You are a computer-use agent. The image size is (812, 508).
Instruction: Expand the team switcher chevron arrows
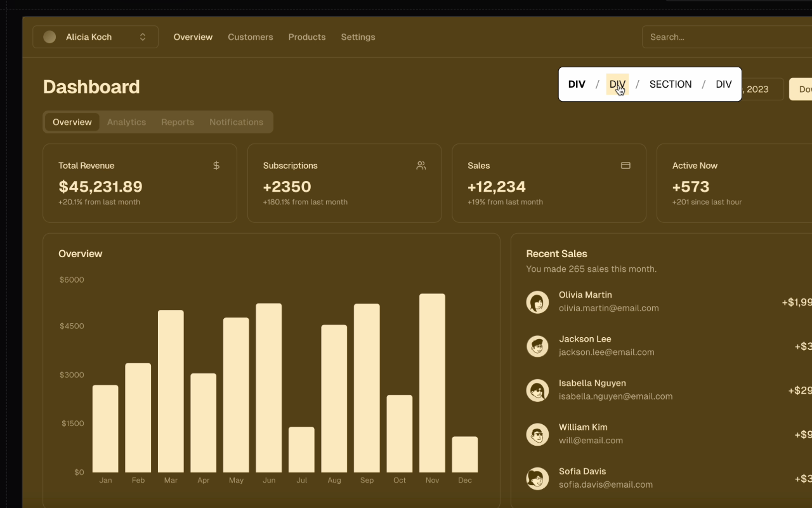coord(143,37)
